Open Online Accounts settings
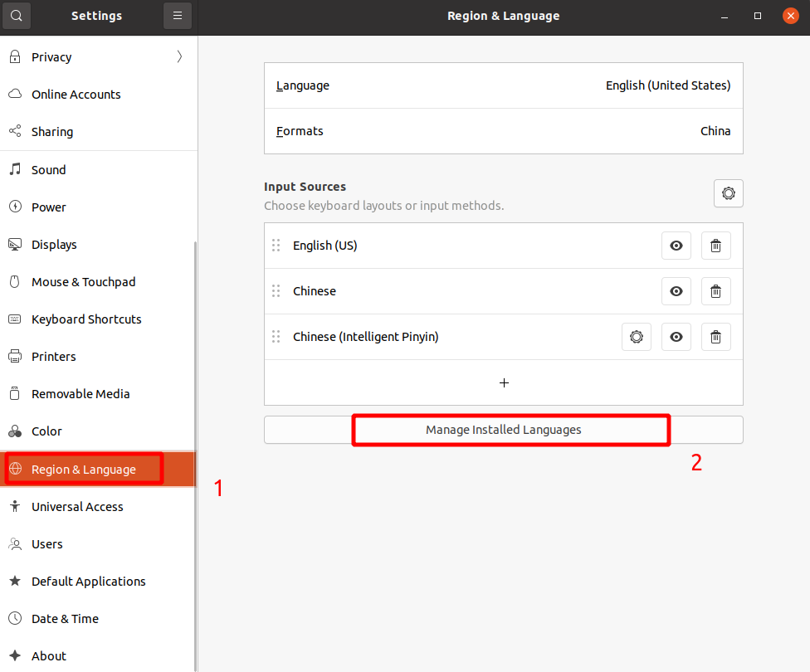 pos(98,95)
